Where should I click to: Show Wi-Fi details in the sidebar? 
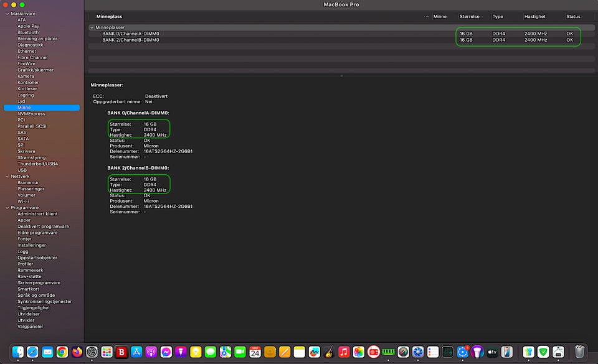(24, 201)
